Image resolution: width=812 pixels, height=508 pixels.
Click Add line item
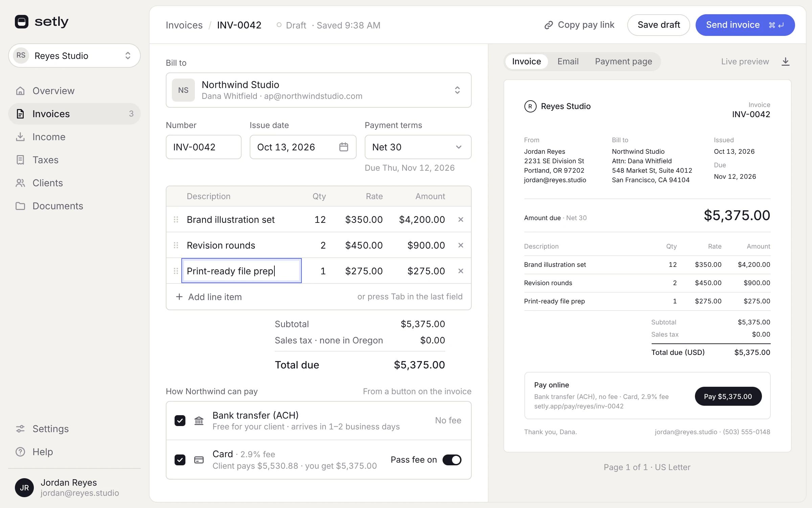click(x=209, y=297)
